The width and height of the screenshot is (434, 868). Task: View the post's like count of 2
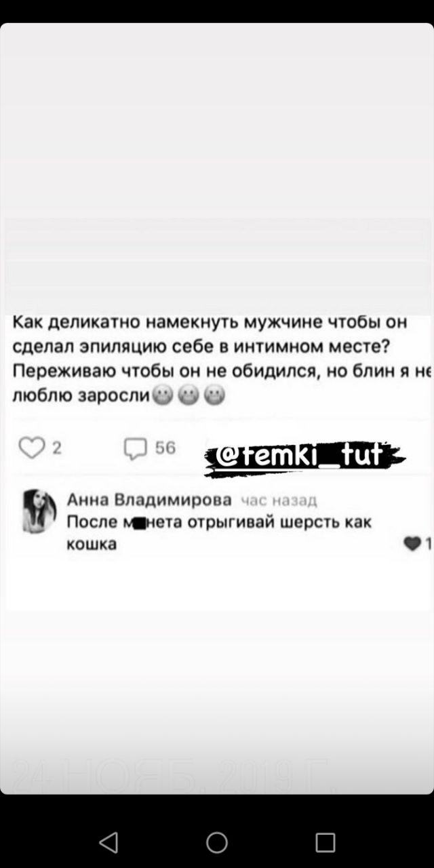click(x=57, y=448)
